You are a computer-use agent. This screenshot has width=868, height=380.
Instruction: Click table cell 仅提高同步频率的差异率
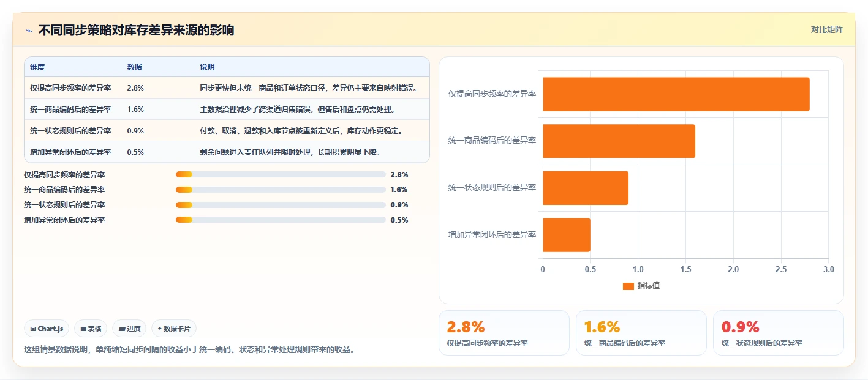click(70, 88)
